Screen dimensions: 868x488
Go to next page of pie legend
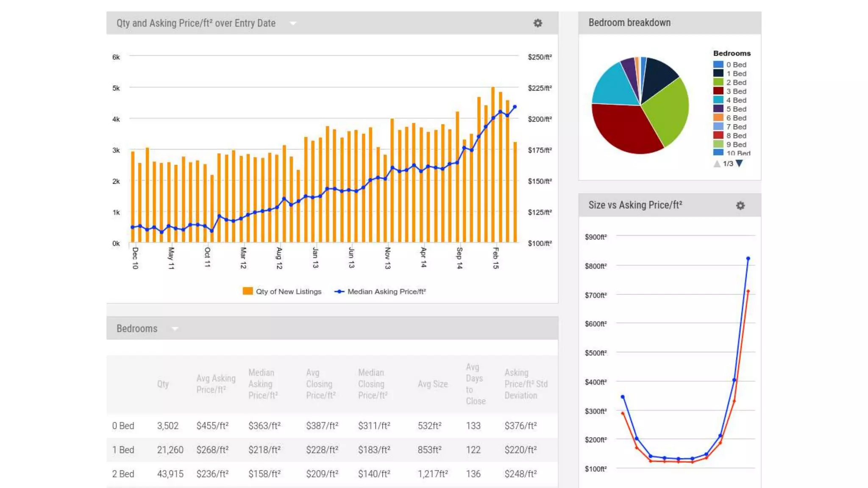pos(740,164)
